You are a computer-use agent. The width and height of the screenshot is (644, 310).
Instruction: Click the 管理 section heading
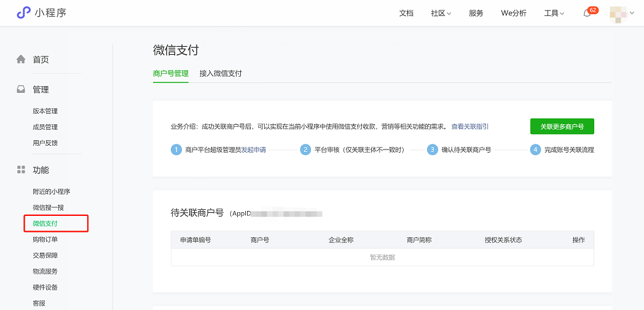click(41, 90)
